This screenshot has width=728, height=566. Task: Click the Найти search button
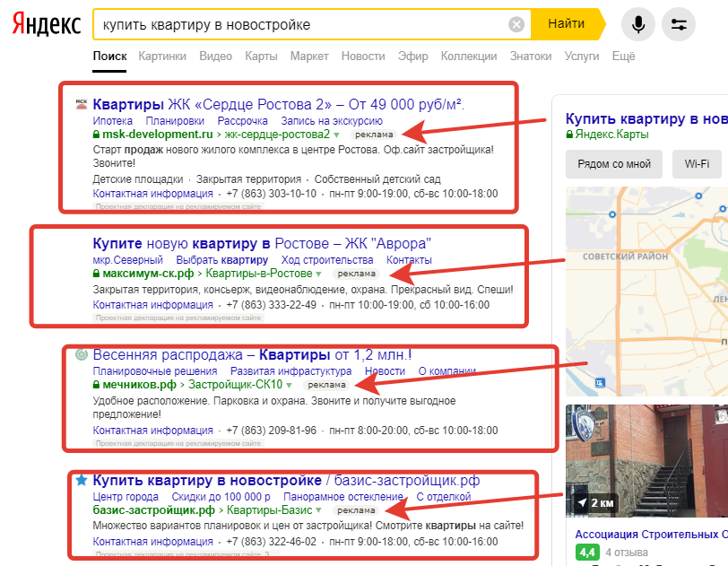point(567,23)
